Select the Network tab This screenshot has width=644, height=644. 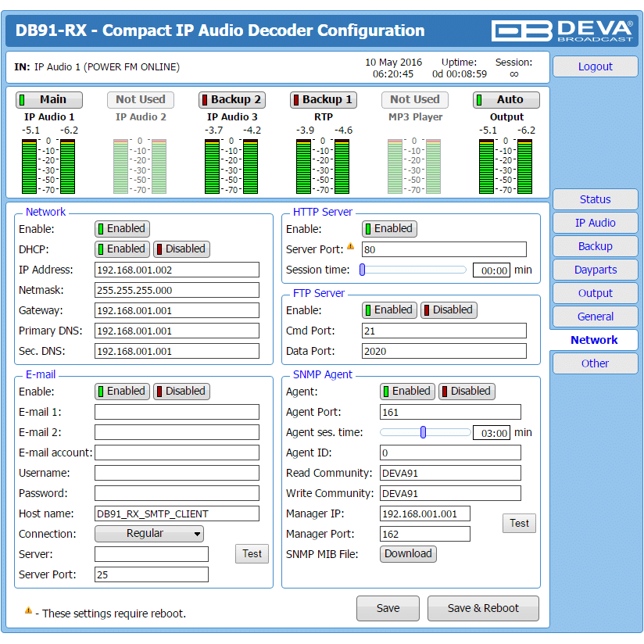[x=594, y=340]
